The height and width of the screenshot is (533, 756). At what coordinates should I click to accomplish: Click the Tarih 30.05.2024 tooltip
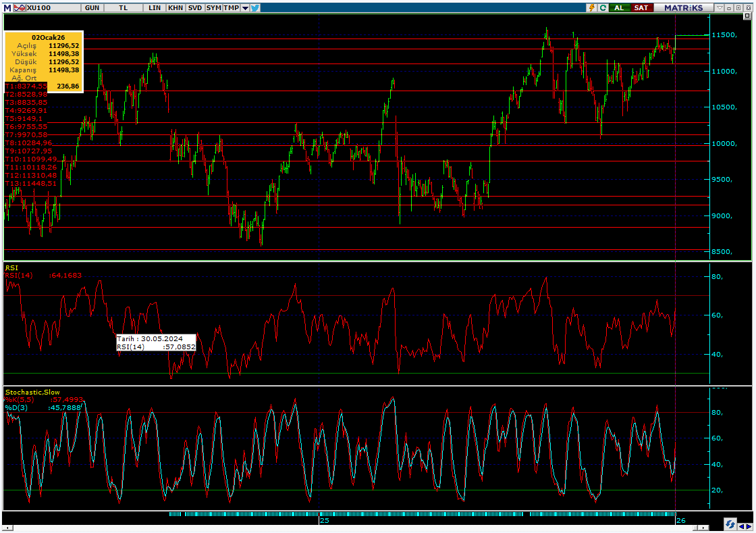tap(156, 342)
